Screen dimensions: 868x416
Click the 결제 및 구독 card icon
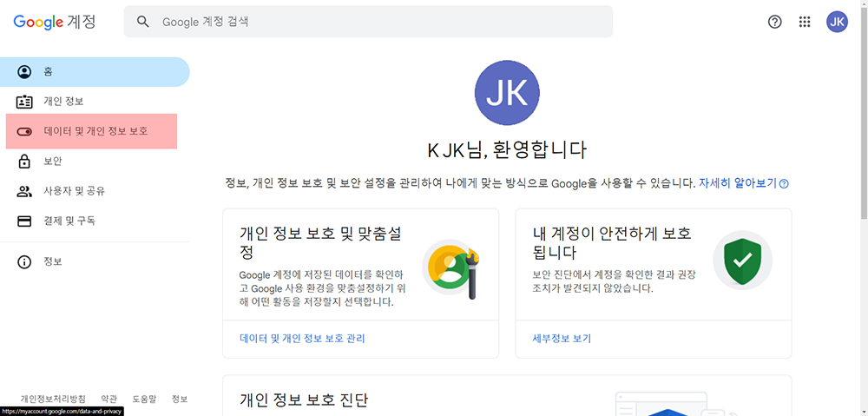point(24,221)
